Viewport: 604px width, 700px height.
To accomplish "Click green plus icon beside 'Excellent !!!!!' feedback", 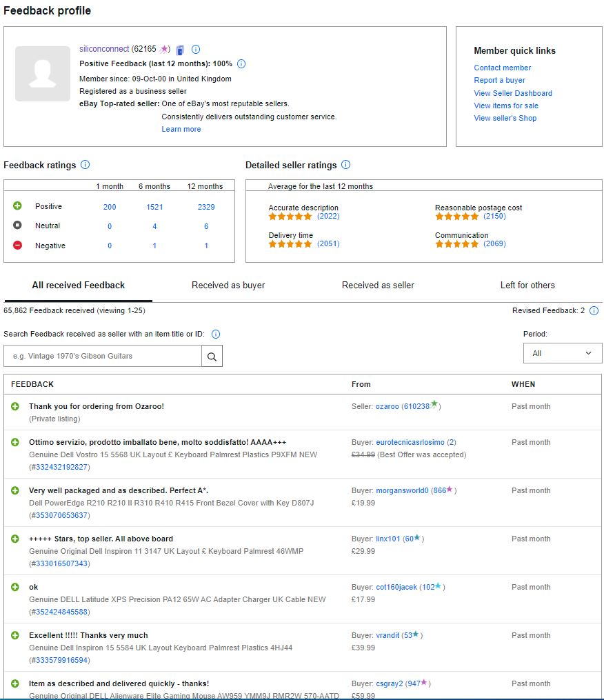I will pos(15,634).
